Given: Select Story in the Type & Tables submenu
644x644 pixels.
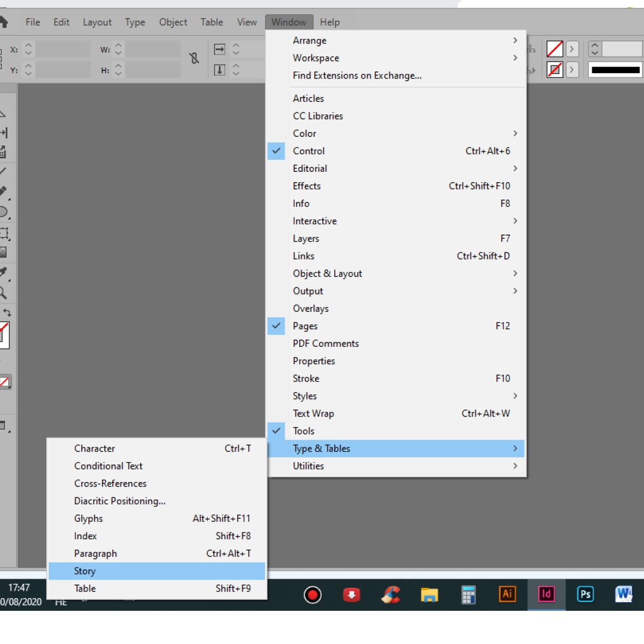Looking at the screenshot, I should tap(157, 571).
